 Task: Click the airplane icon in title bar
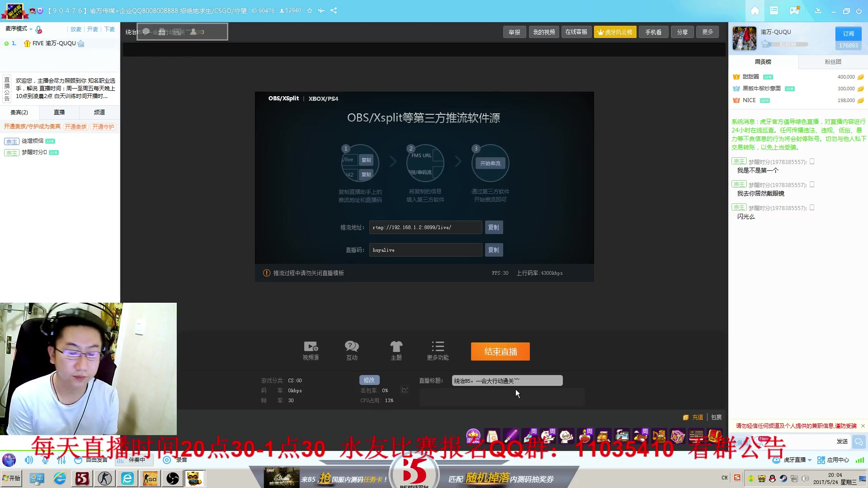(321, 10)
